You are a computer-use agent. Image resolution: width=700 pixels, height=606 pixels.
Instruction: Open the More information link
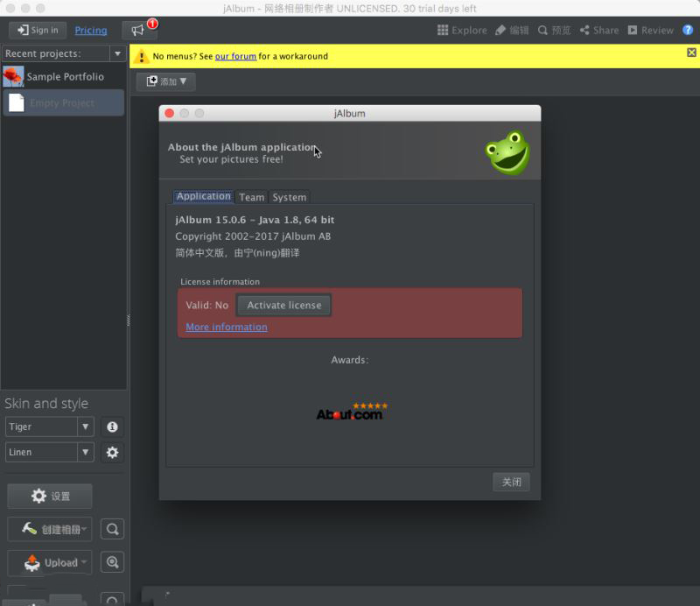click(x=227, y=328)
